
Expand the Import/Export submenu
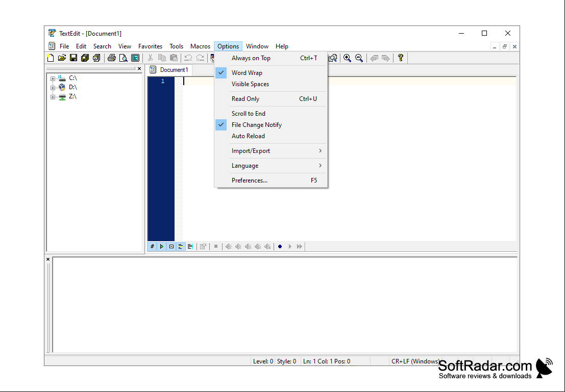271,151
